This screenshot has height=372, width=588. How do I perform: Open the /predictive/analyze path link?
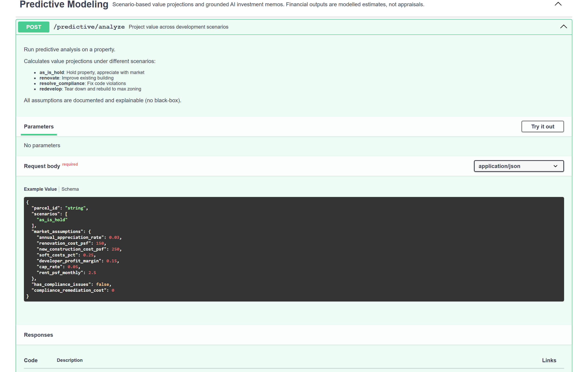click(89, 27)
